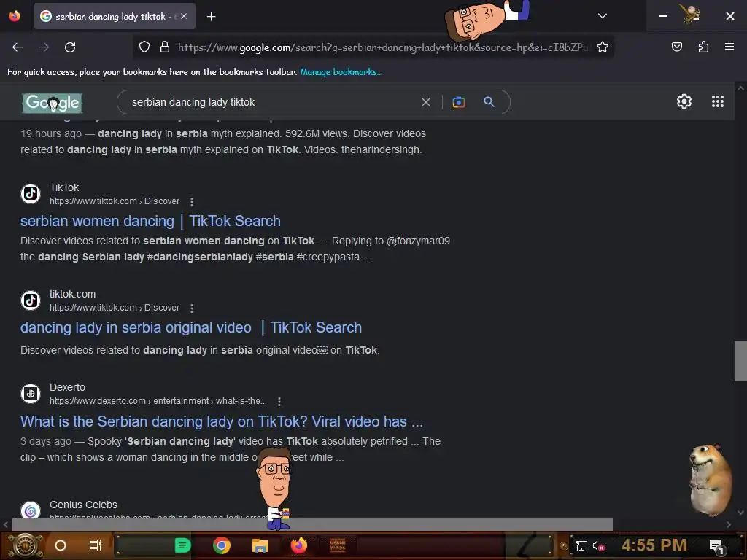Open serbian women dancing TikTok Search result
Image resolution: width=747 pixels, height=560 pixels.
pyautogui.click(x=150, y=221)
